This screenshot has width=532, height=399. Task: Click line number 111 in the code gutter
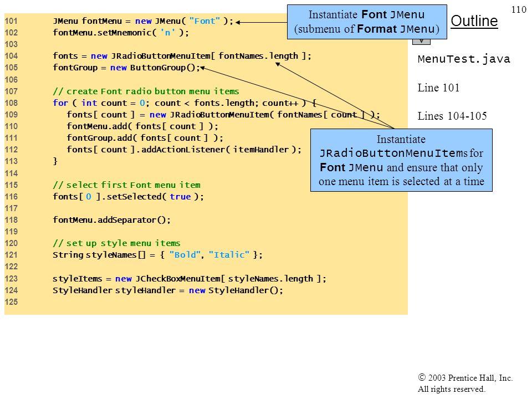[x=11, y=138]
